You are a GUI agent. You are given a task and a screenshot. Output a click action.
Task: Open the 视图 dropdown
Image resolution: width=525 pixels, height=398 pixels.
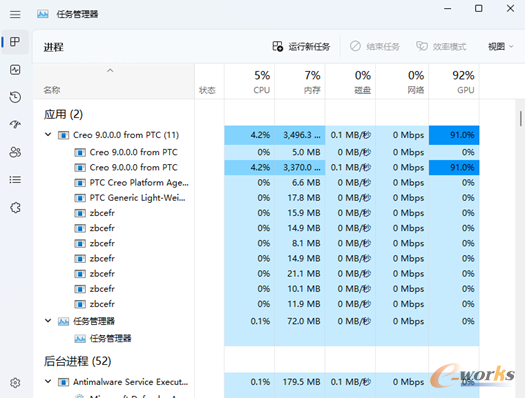501,46
